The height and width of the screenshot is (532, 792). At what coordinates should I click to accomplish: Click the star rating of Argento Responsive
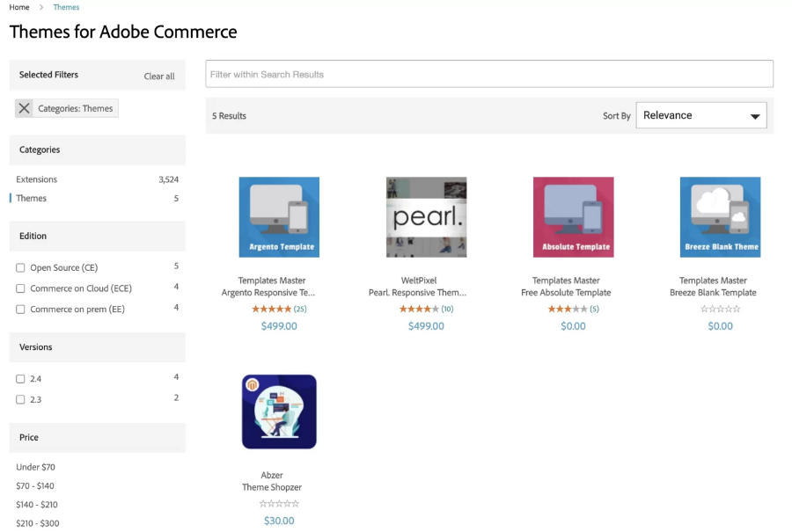(271, 309)
